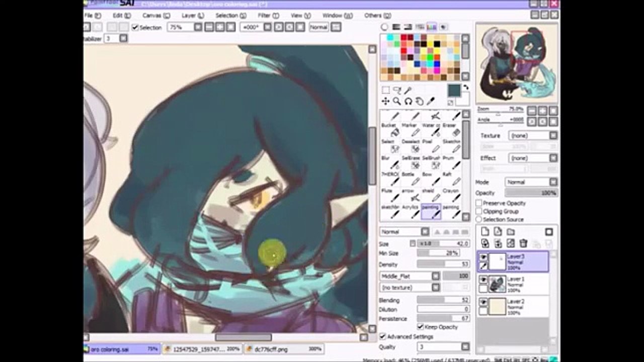This screenshot has height=362, width=644.
Task: Enable Preserve Opacity
Action: tap(479, 203)
